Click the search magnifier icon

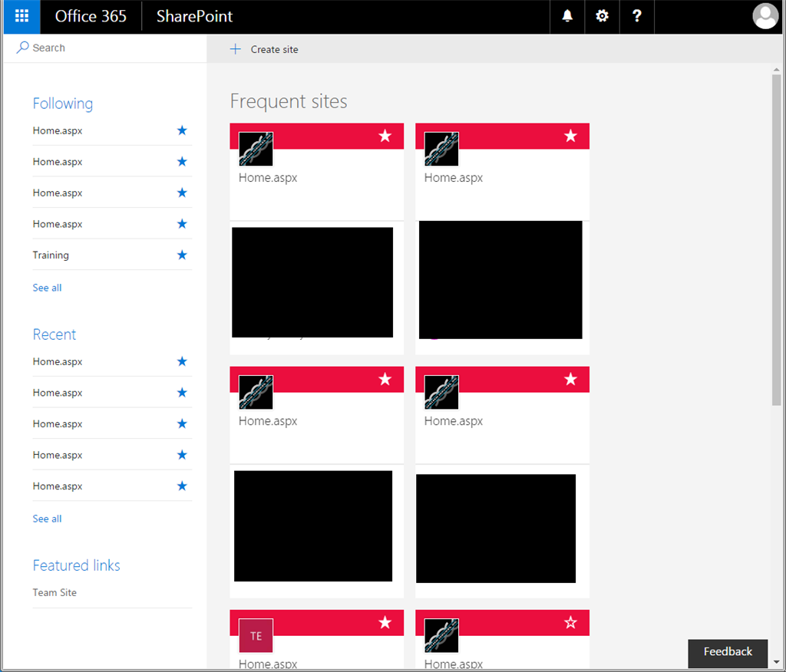pyautogui.click(x=22, y=47)
